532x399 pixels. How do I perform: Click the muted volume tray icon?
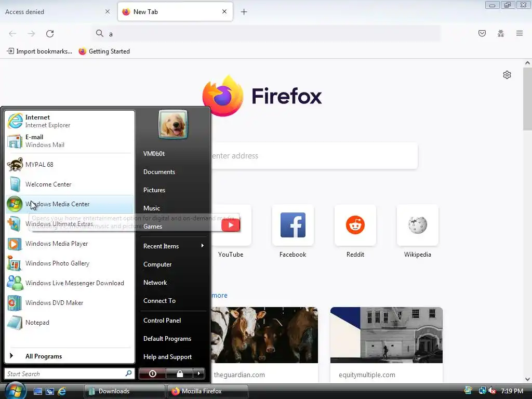coord(491,391)
